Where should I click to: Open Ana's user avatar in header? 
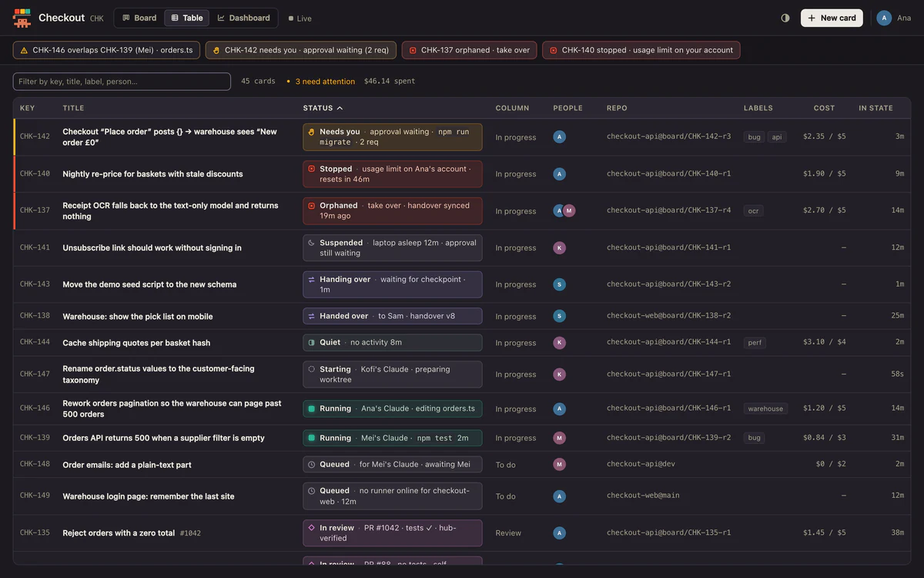[884, 18]
